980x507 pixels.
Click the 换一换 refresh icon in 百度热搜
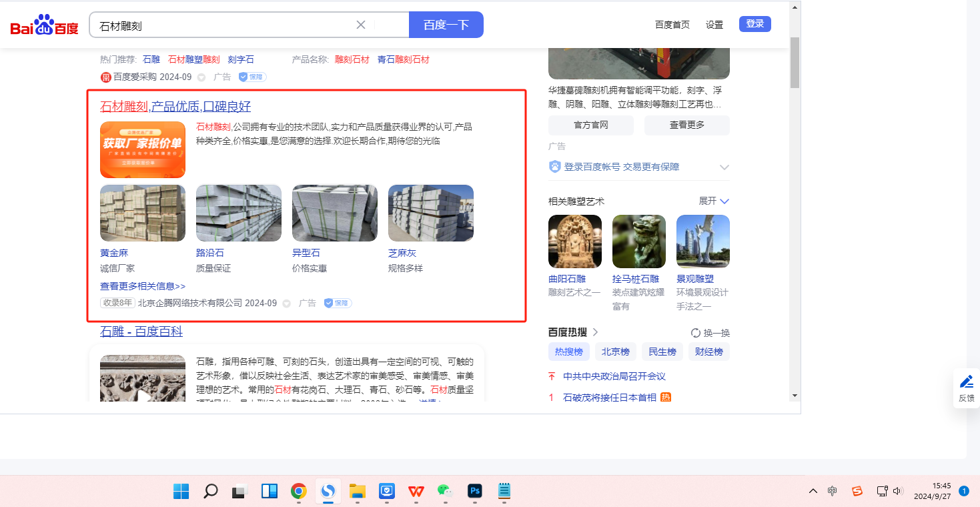coord(696,333)
